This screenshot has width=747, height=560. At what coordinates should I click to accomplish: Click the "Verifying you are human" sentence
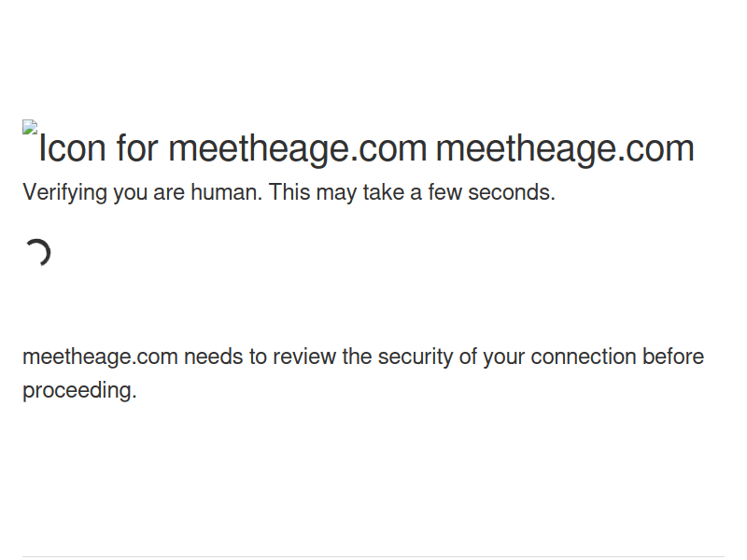(143, 192)
